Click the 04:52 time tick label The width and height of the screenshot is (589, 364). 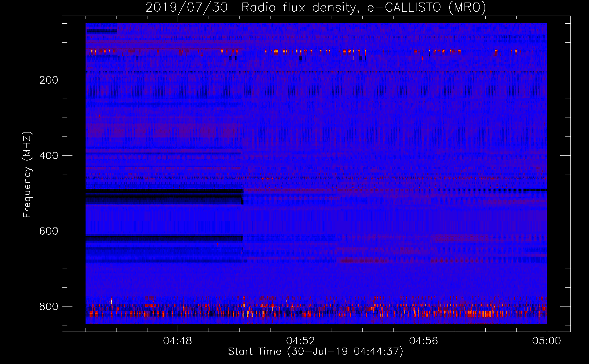(x=301, y=341)
